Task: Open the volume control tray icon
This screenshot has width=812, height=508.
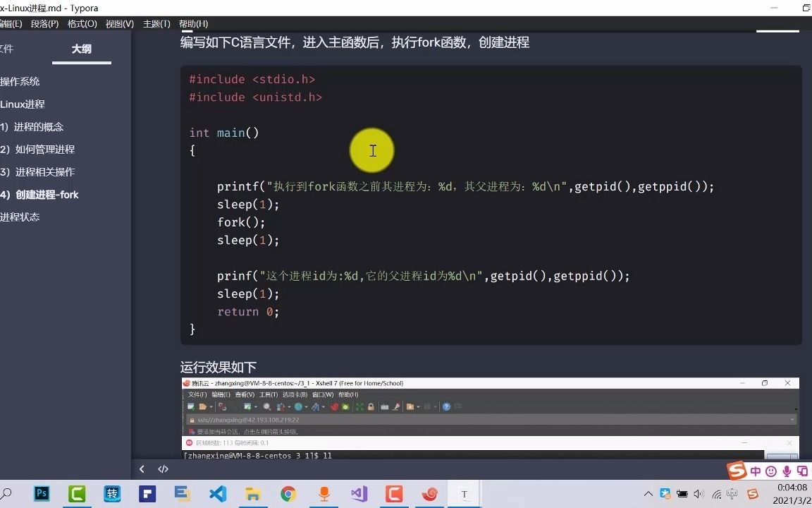Action: pyautogui.click(x=699, y=494)
